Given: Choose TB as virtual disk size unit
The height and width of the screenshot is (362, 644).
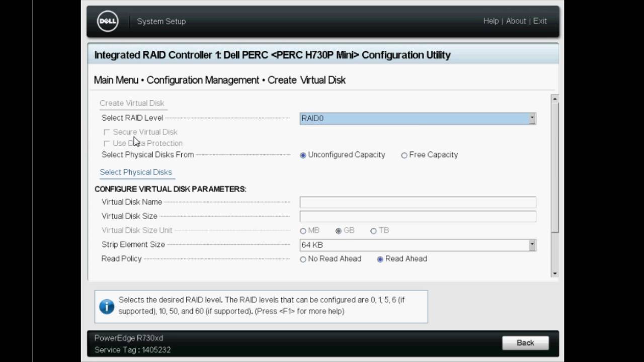Looking at the screenshot, I should pos(373,231).
